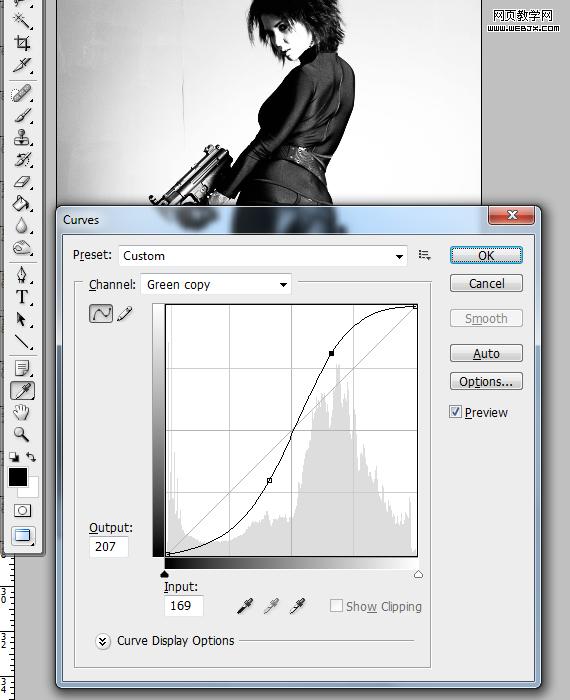This screenshot has height=700, width=570.
Task: Select the Hand tool
Action: pyautogui.click(x=21, y=412)
